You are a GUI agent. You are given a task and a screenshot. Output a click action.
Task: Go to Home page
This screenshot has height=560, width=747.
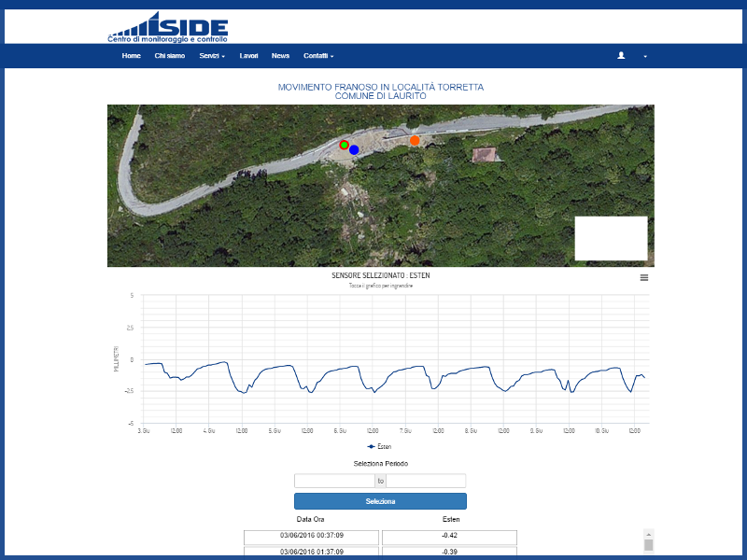point(131,56)
